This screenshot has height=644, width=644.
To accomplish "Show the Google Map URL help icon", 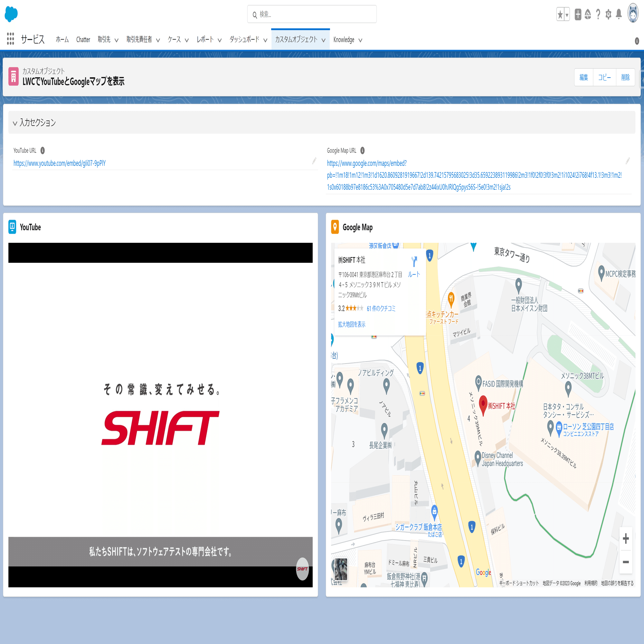I will click(x=362, y=151).
